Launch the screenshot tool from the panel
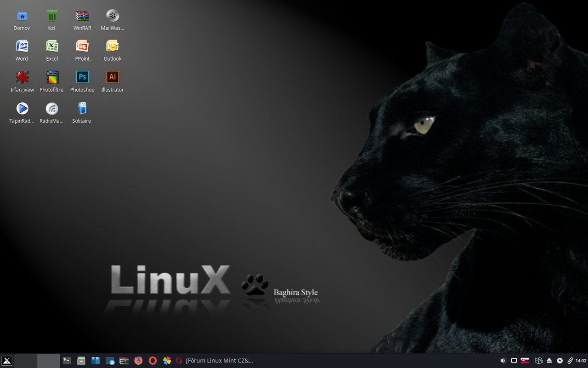588x368 pixels. [x=110, y=361]
